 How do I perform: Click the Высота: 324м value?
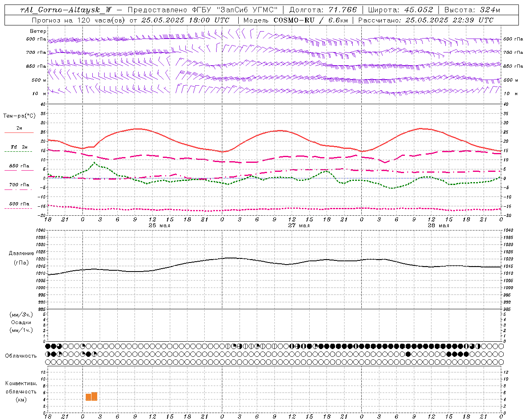pos(472,10)
